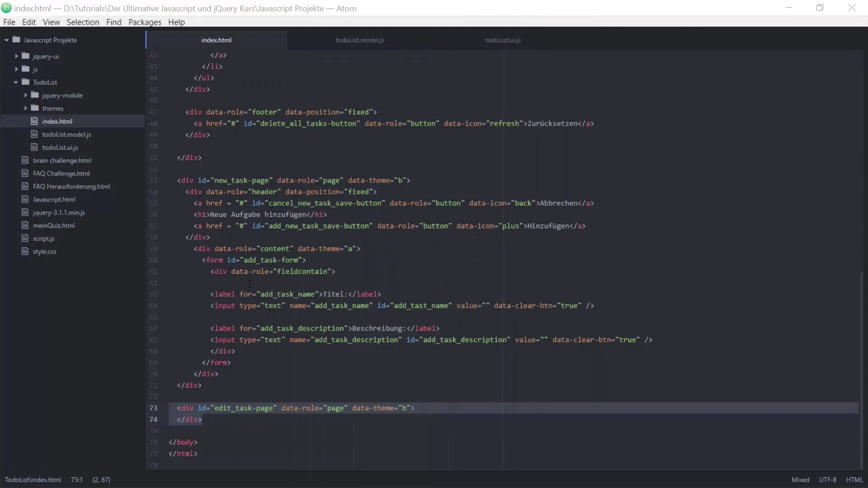Viewport: 868px width, 488px height.
Task: Click line number 53 in gutter
Action: point(153,180)
